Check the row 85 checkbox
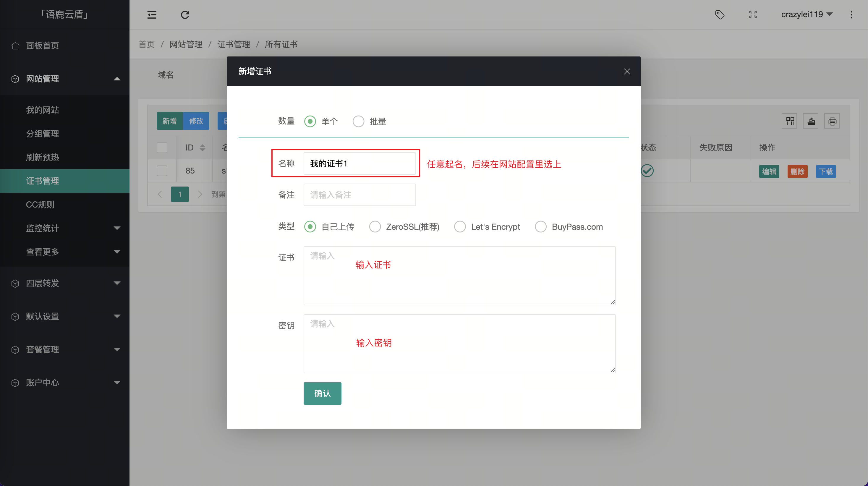 [162, 171]
